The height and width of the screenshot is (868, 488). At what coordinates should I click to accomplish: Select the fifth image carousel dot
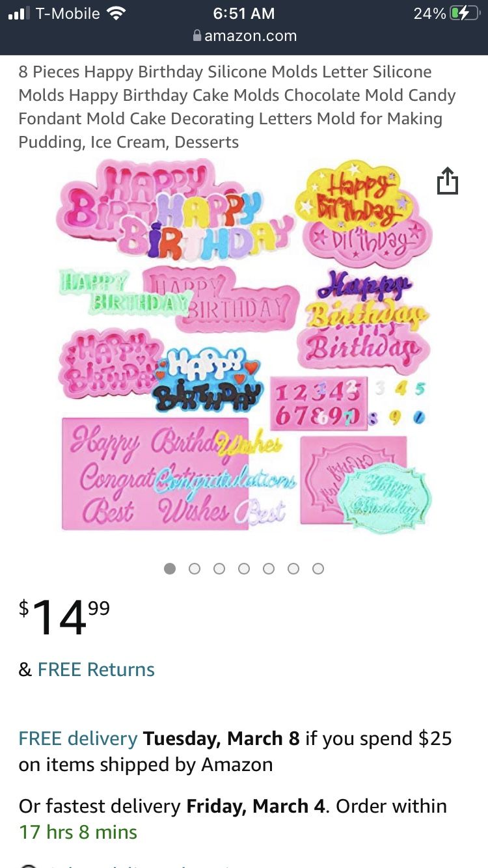click(x=269, y=569)
